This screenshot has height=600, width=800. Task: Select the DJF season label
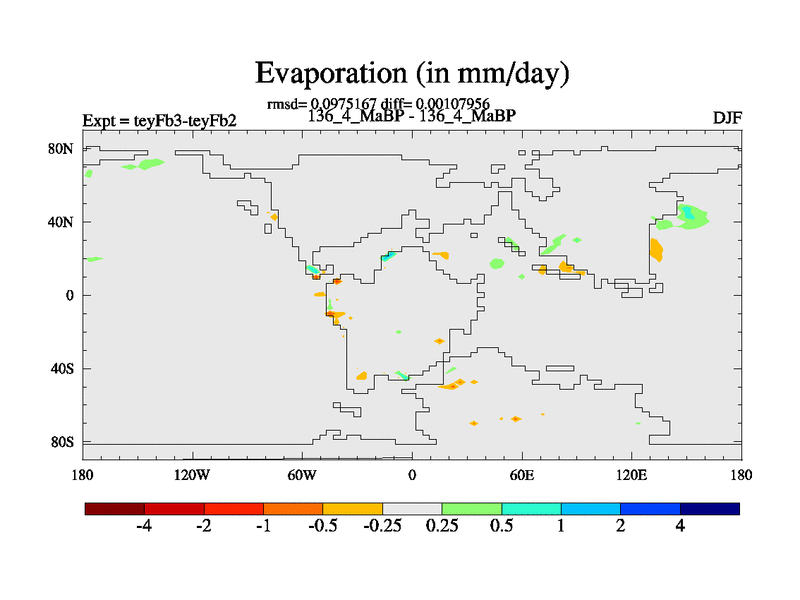pyautogui.click(x=726, y=119)
